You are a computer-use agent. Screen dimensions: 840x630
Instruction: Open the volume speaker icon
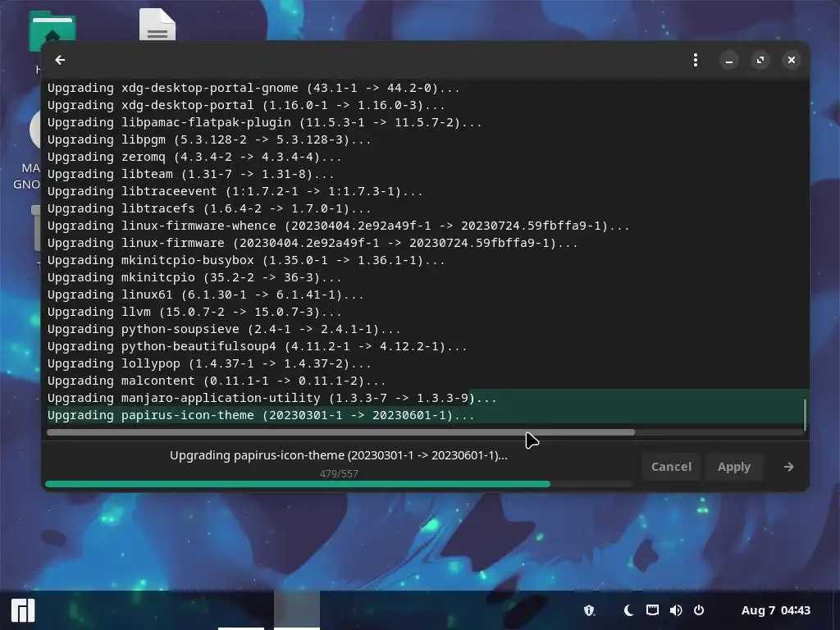676,610
